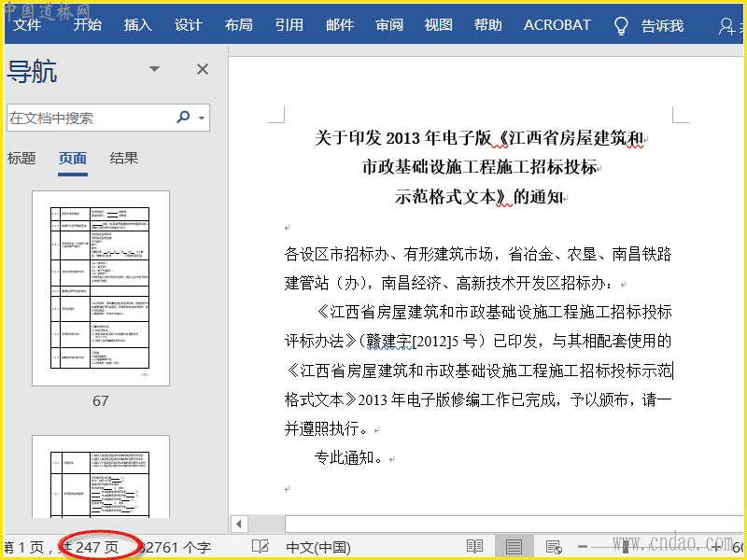
Task: Click the line 并遵照执行。
Action: pyautogui.click(x=326, y=428)
